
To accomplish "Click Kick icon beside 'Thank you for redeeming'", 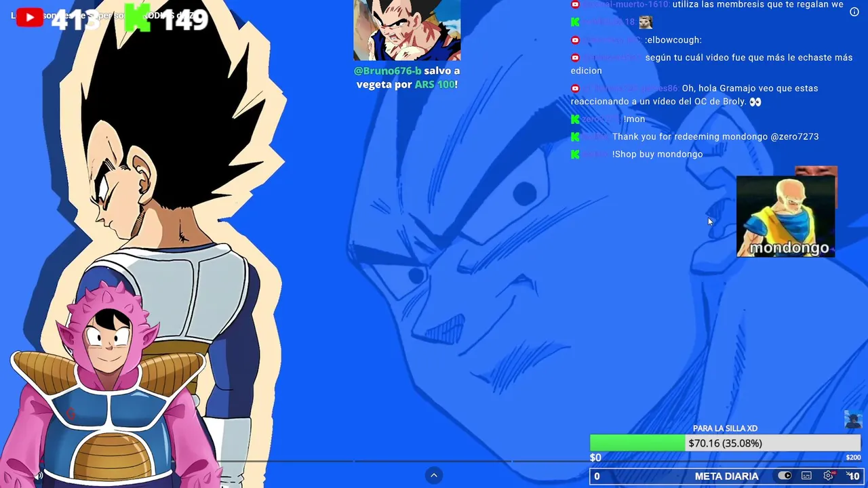I will [x=575, y=137].
